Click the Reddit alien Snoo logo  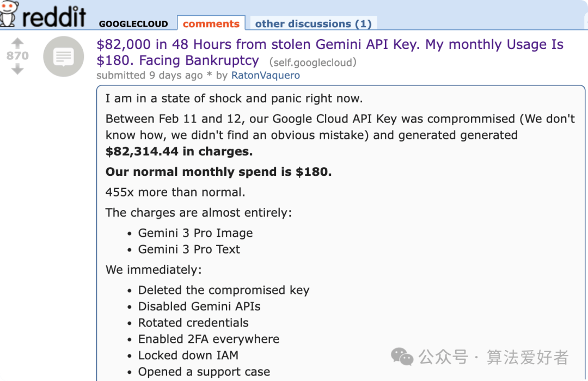9,13
